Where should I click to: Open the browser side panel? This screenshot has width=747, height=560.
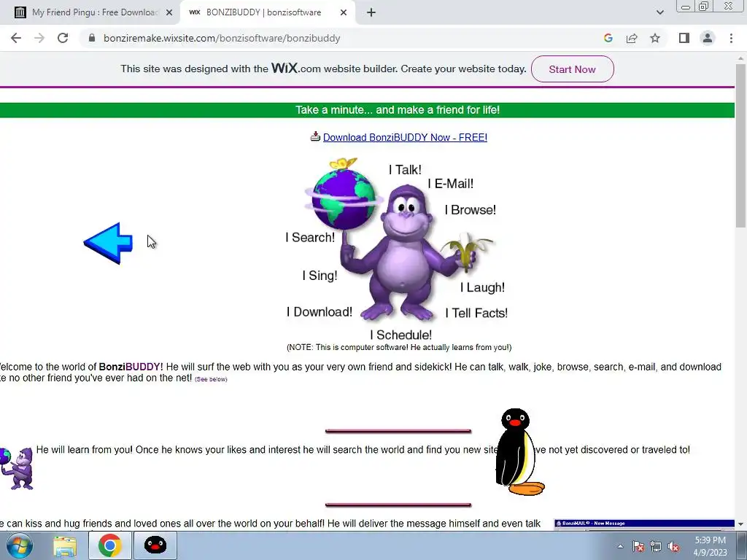point(684,38)
